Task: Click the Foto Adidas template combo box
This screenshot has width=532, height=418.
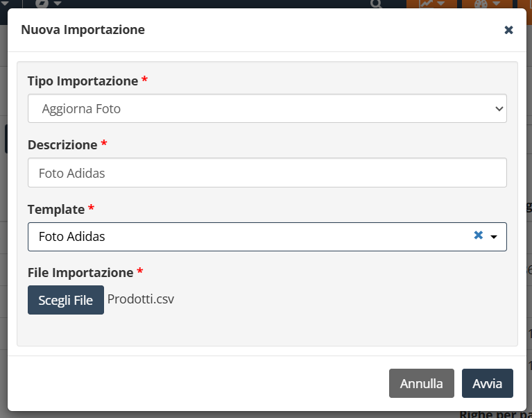Action: [x=267, y=237]
